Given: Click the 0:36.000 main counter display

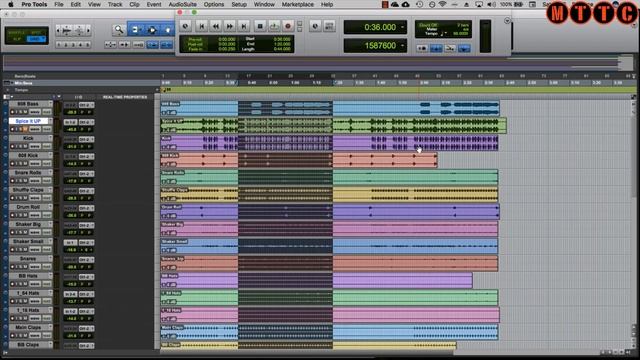Looking at the screenshot, I should point(376,27).
